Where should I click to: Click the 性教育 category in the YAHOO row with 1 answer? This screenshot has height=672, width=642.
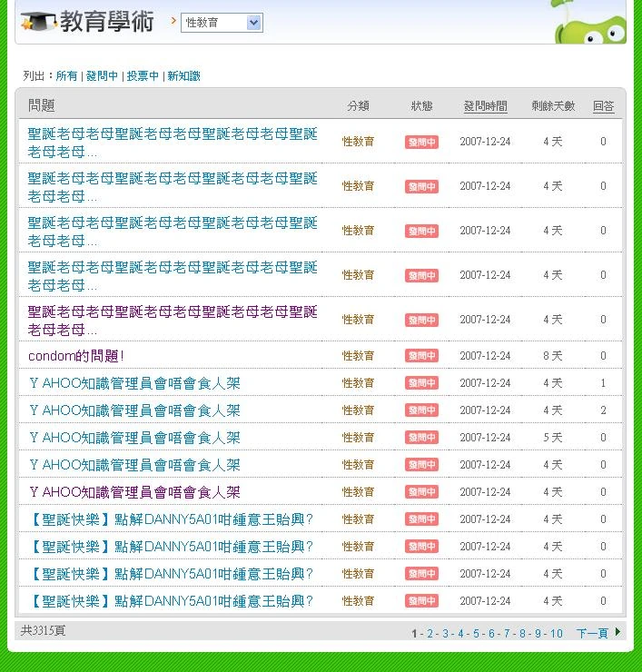click(x=358, y=383)
